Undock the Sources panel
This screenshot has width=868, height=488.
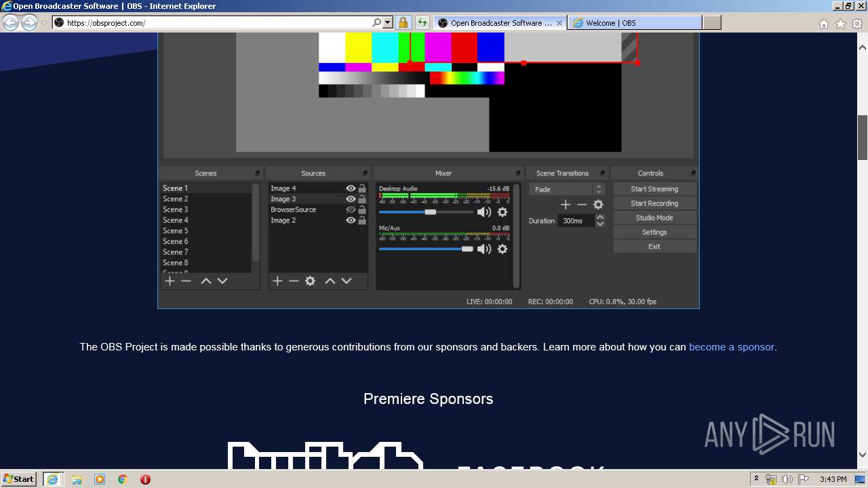(x=365, y=174)
